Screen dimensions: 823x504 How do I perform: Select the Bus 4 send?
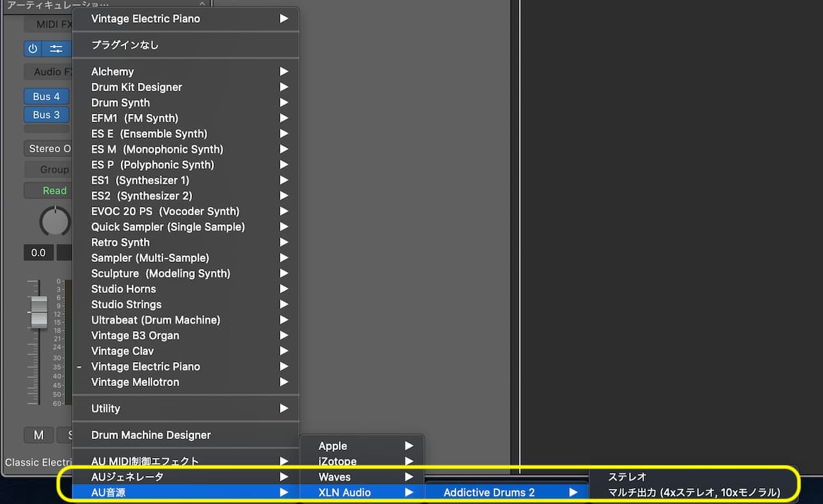pos(47,97)
